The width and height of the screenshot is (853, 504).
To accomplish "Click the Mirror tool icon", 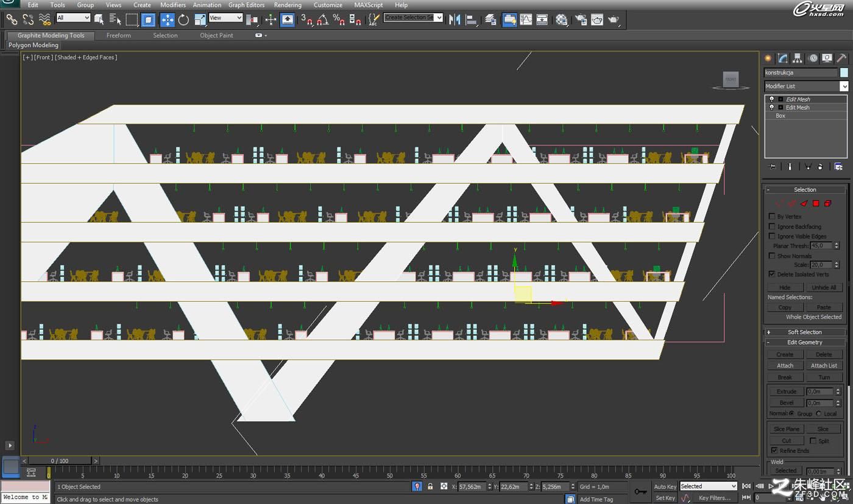I will pos(455,20).
